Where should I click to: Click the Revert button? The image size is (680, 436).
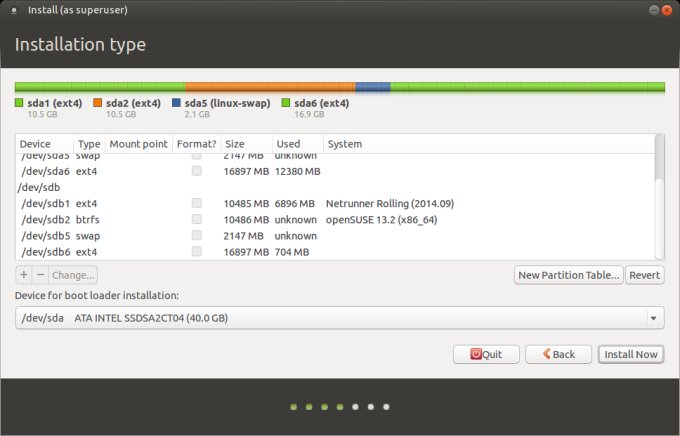tap(644, 275)
